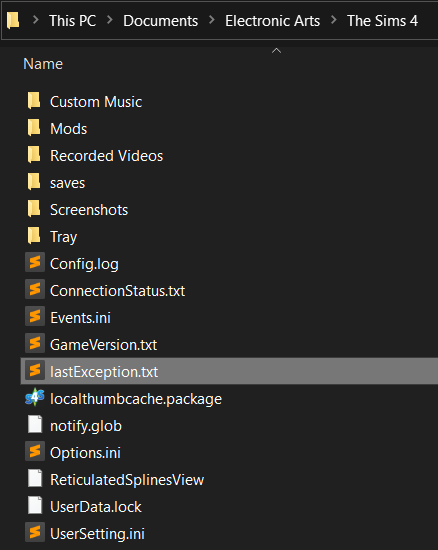
Task: Toggle the sort arrow above the Name column
Action: [x=276, y=51]
